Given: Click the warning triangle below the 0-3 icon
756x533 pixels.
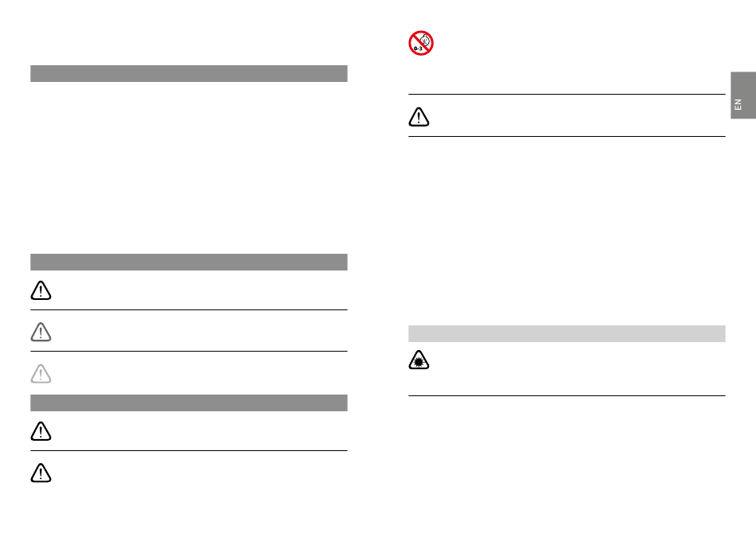Looking at the screenshot, I should tap(419, 117).
